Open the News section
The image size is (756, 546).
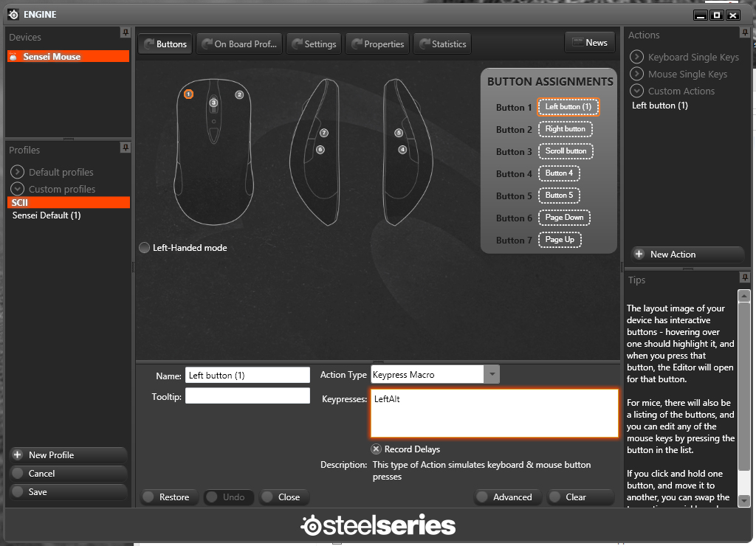590,42
